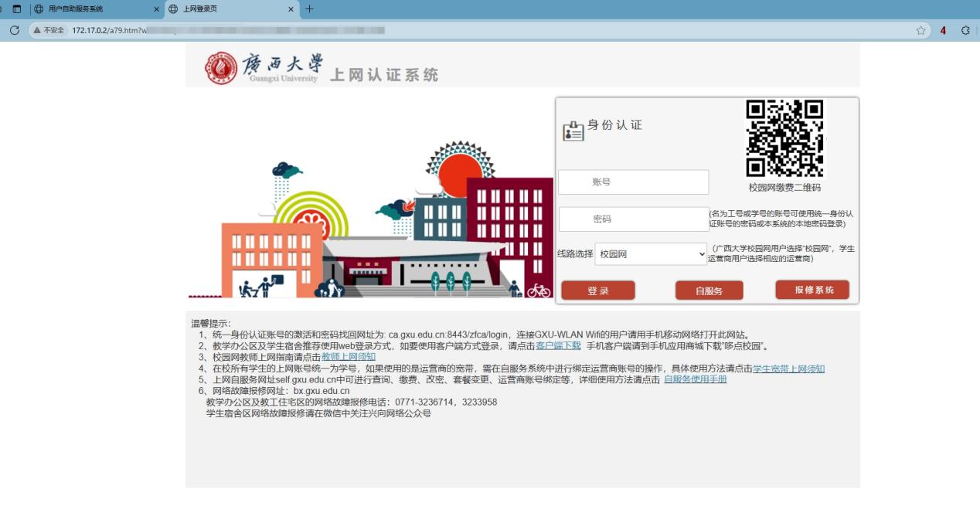The width and height of the screenshot is (980, 530).
Task: Click the campus network payment QR code
Action: pos(784,139)
